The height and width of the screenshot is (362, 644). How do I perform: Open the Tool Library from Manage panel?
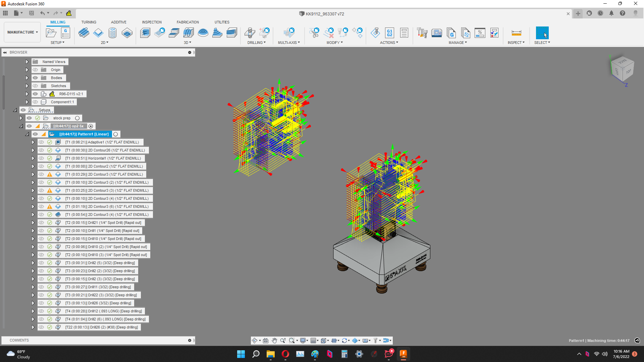[x=422, y=33]
